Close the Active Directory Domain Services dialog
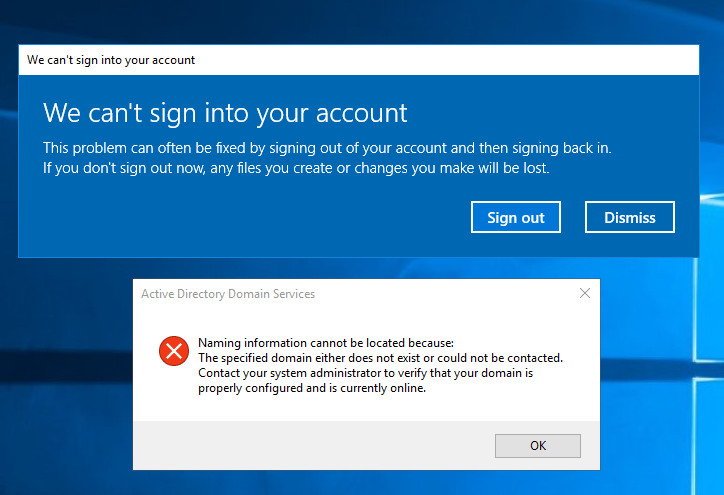 585,294
